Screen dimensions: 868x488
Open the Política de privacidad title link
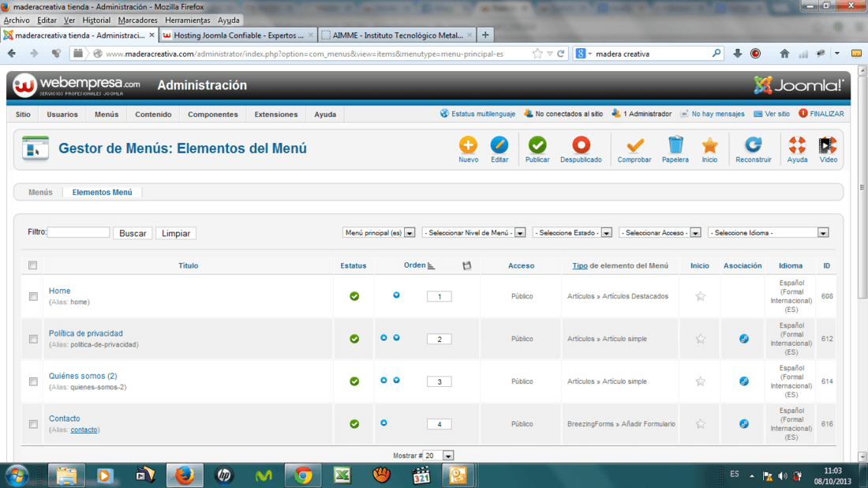tap(86, 333)
